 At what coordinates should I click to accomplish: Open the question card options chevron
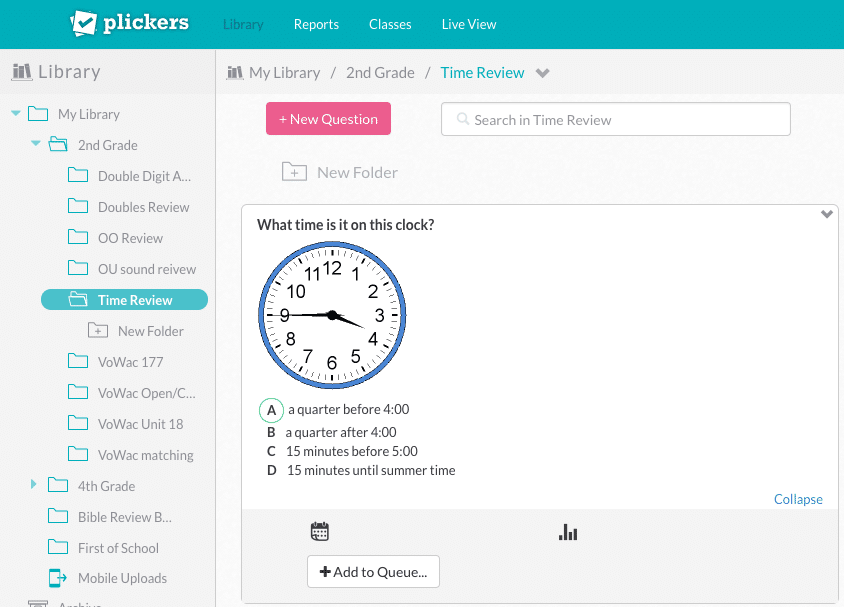pyautogui.click(x=827, y=214)
